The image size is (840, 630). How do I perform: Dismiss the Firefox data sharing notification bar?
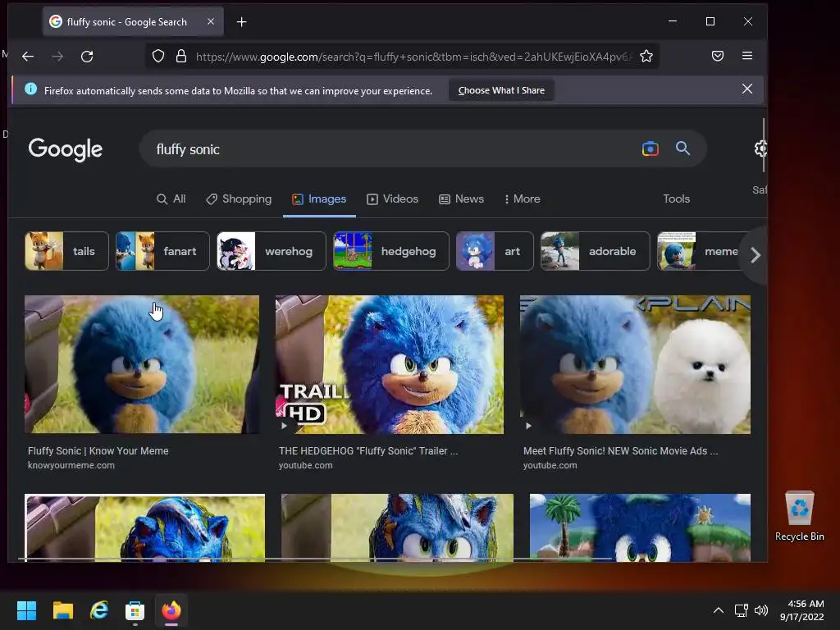pos(747,89)
